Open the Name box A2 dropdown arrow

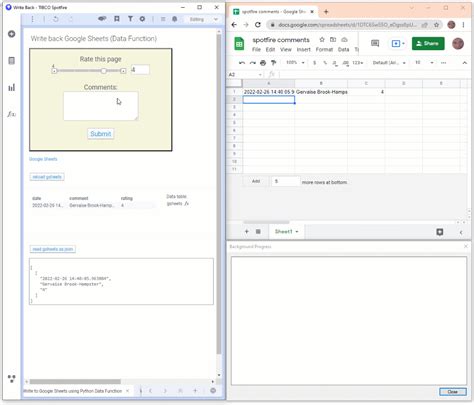tap(260, 75)
